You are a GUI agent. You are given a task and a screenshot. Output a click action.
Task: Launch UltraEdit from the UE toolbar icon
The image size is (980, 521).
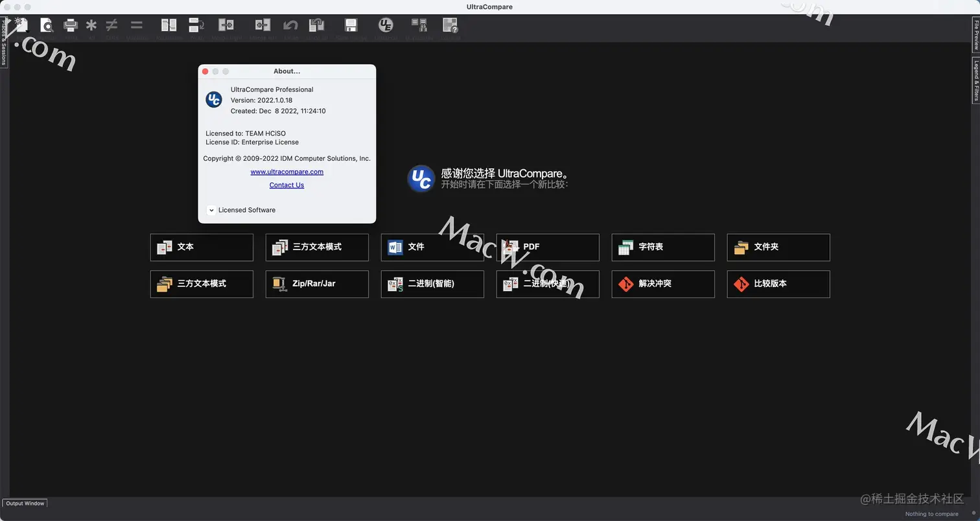(x=386, y=25)
